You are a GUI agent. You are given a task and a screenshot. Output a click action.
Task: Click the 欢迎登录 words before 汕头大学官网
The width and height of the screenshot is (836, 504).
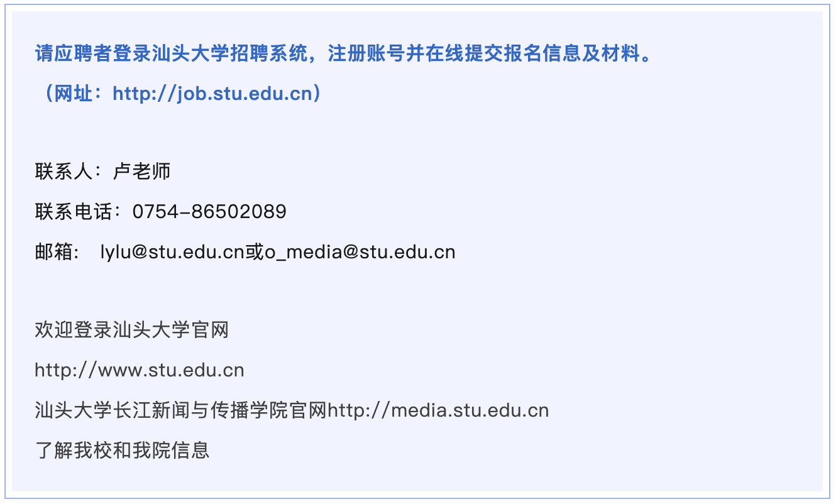[x=74, y=330]
